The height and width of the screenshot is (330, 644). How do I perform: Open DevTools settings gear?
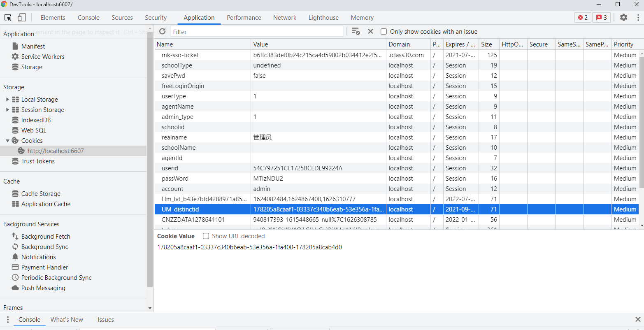[x=624, y=17]
